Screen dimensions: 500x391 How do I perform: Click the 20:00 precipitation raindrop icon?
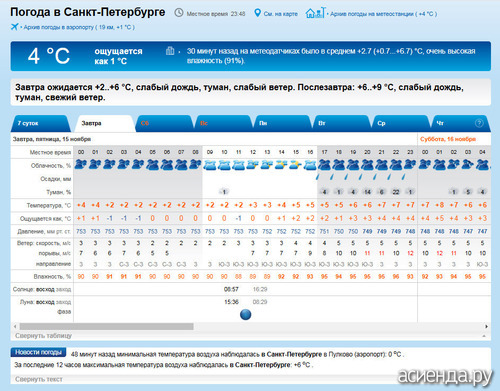coord(361,177)
